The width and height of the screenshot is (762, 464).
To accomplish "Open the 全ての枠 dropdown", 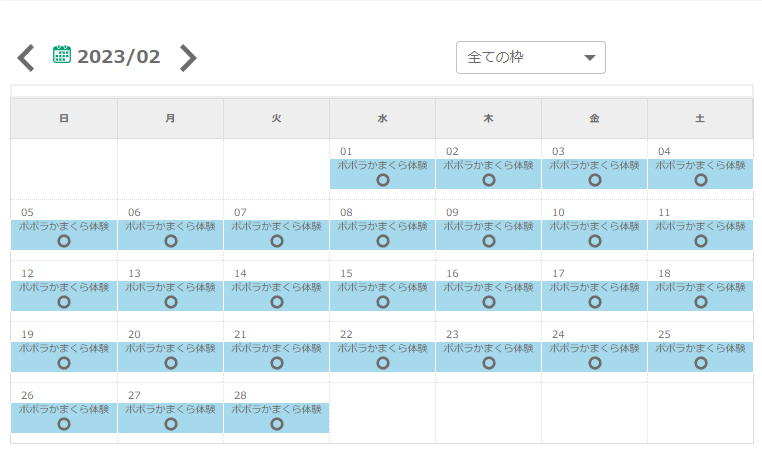I will tap(530, 58).
